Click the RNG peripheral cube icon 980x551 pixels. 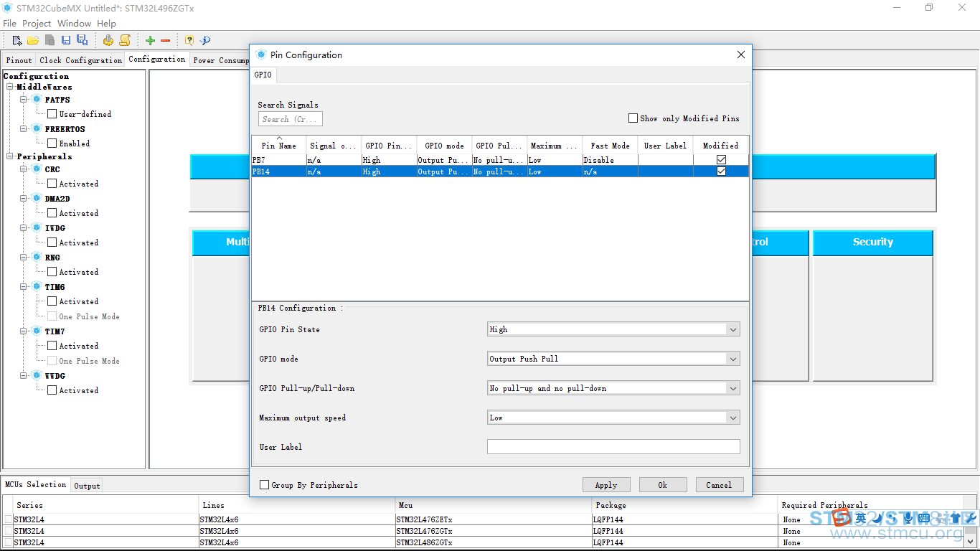tap(37, 258)
